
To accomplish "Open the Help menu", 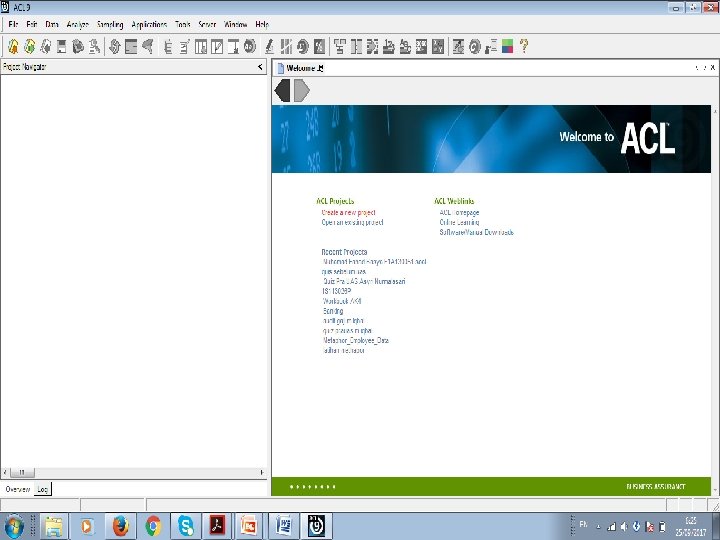I will pyautogui.click(x=262, y=24).
